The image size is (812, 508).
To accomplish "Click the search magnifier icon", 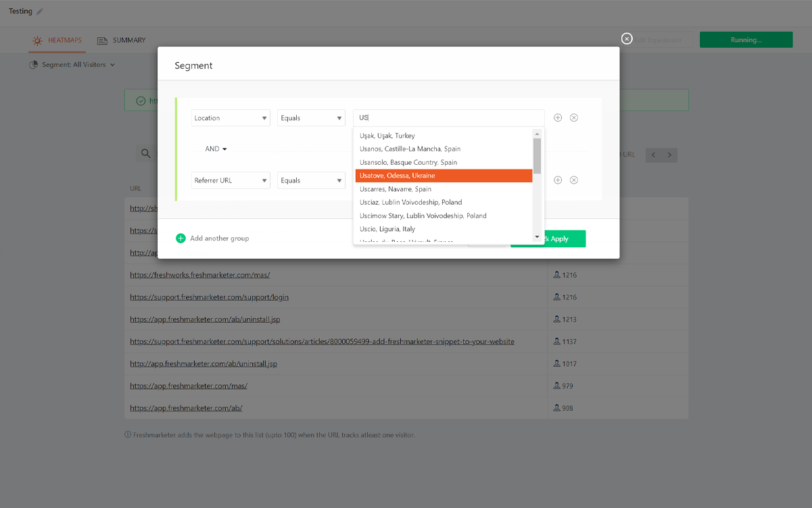I will [x=145, y=154].
